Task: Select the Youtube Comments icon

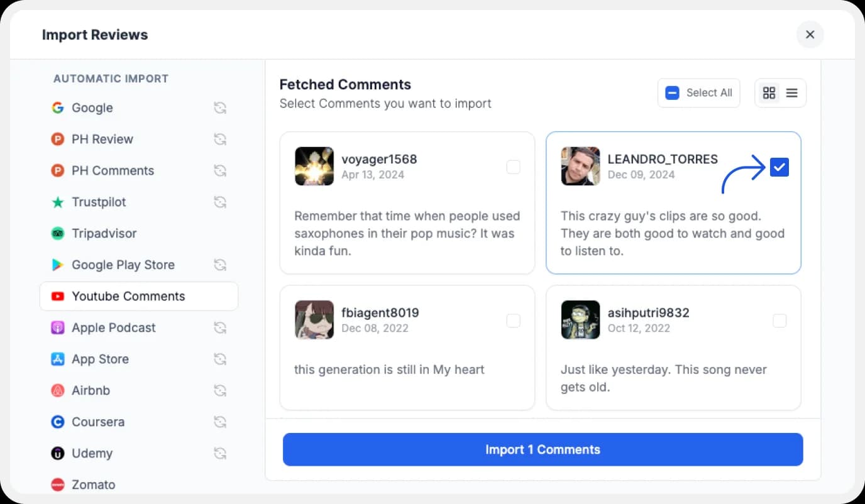Action: (x=57, y=296)
